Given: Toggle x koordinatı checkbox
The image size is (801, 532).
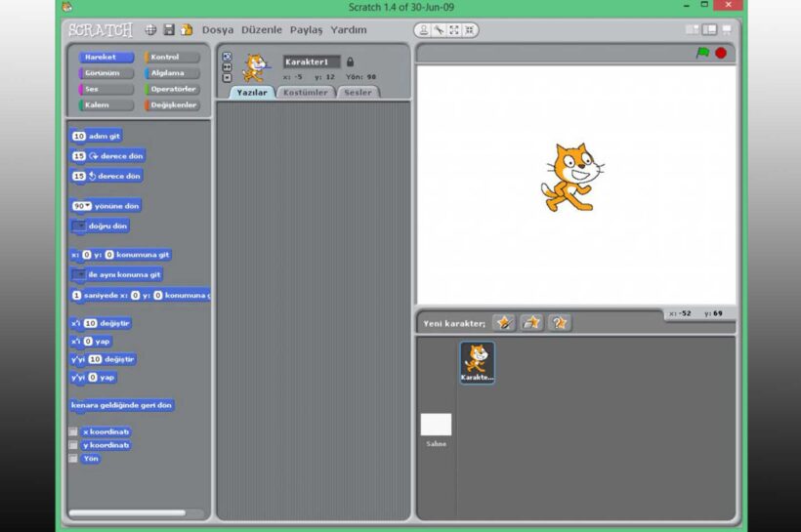Looking at the screenshot, I should (x=73, y=431).
